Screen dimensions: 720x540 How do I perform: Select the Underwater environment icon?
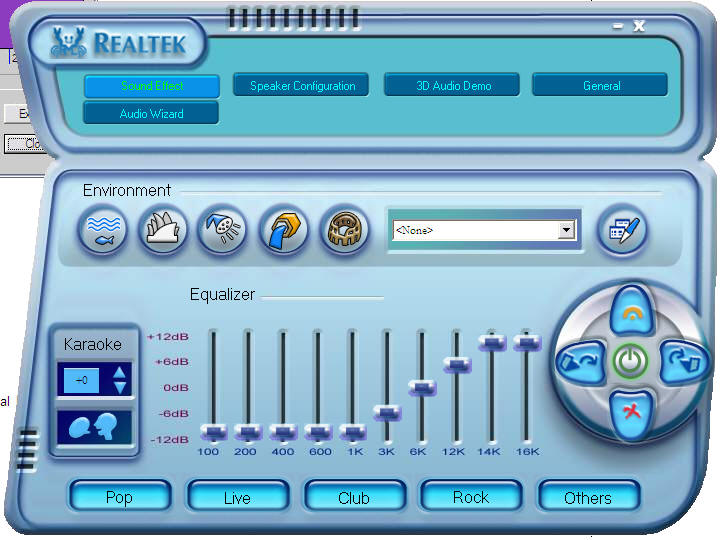(103, 230)
